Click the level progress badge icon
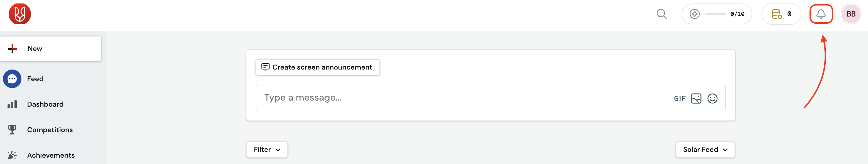Image resolution: width=868 pixels, height=164 pixels. point(695,14)
